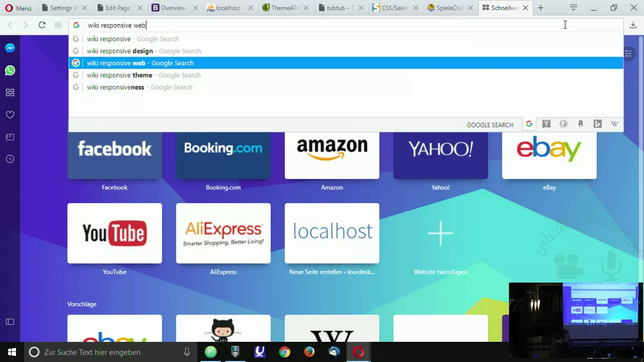Viewport: 644px width, 362px height.
Task: Open Opera from the taskbar
Action: (x=359, y=352)
